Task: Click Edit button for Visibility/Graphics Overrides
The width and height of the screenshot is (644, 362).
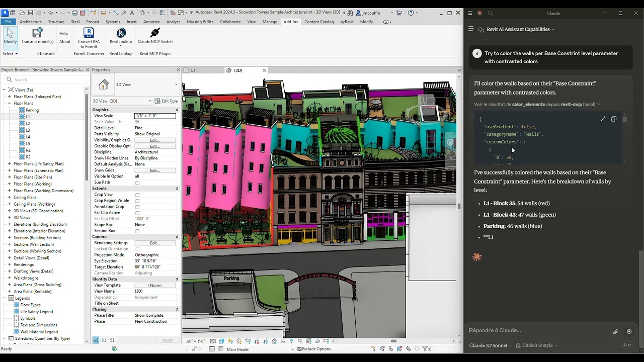Action: (154, 140)
